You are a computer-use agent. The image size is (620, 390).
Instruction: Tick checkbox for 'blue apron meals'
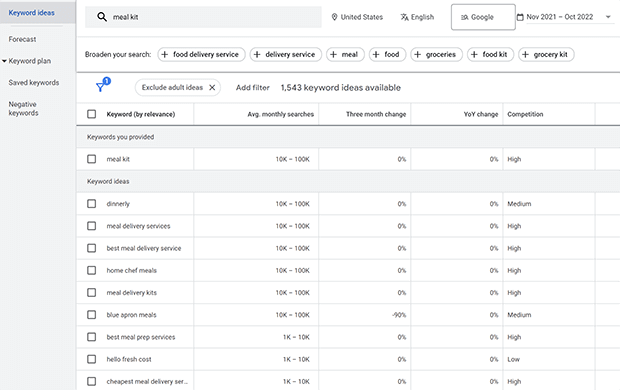click(x=91, y=315)
